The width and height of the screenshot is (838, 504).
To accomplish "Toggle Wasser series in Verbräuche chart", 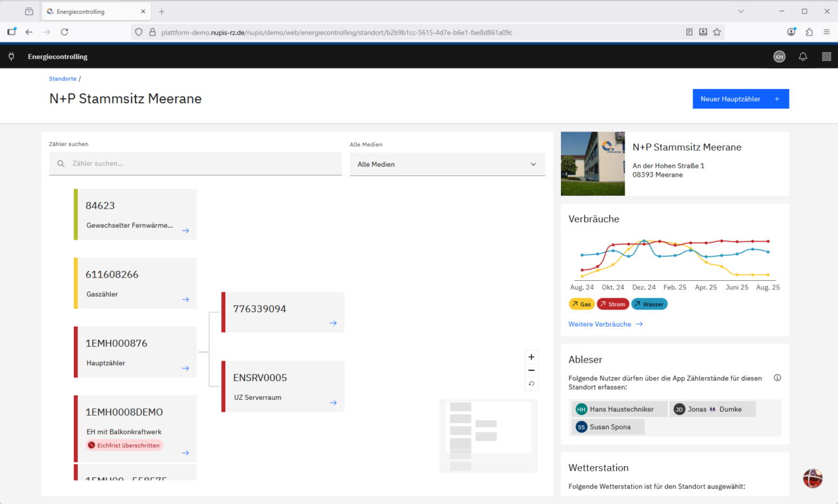I will pos(649,304).
